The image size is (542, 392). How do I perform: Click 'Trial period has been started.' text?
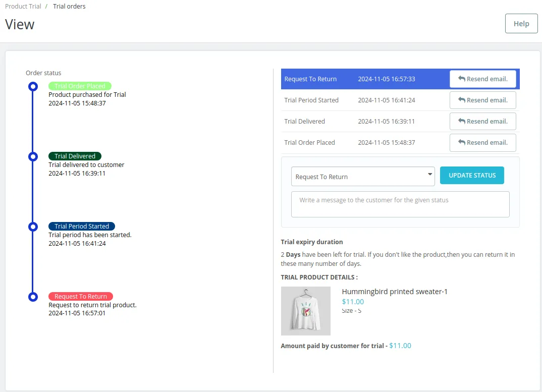point(90,235)
